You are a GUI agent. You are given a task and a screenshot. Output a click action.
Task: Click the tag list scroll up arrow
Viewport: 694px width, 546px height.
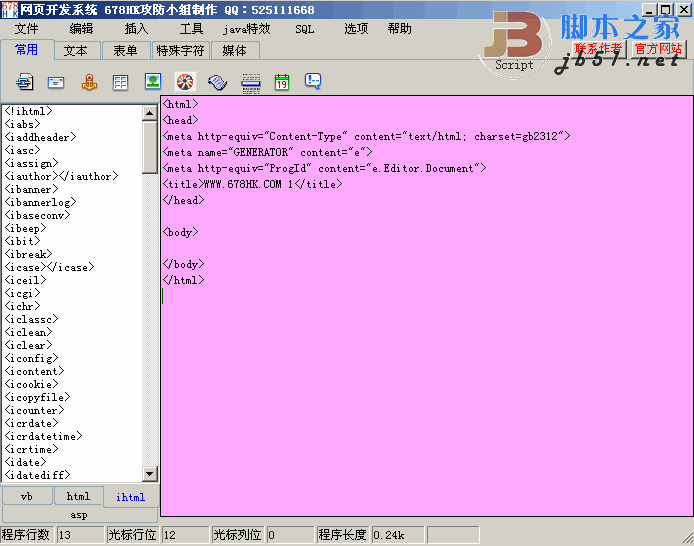150,113
